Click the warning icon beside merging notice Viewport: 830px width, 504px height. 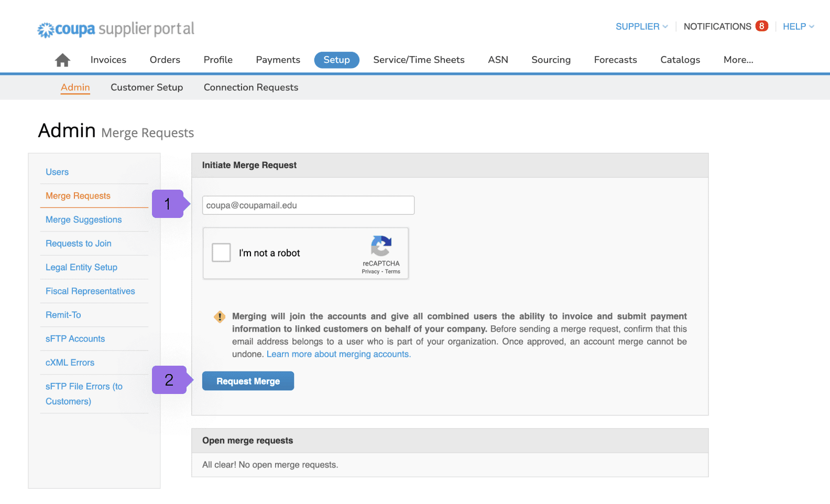tap(220, 316)
